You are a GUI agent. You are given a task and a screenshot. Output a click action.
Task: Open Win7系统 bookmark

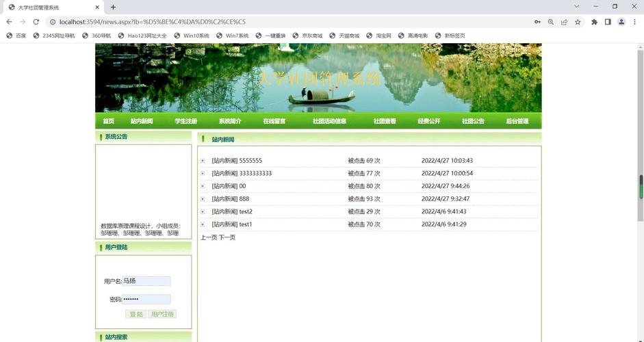click(x=233, y=36)
